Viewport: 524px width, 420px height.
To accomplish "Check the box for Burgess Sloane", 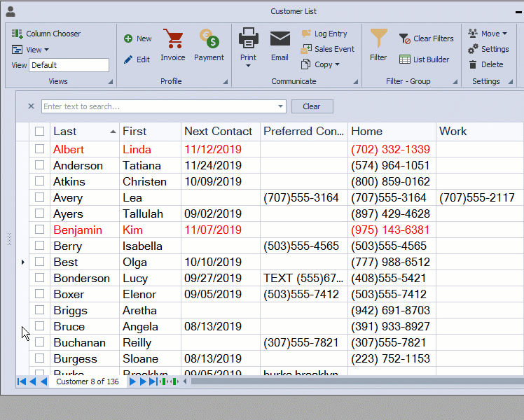I will [39, 358].
